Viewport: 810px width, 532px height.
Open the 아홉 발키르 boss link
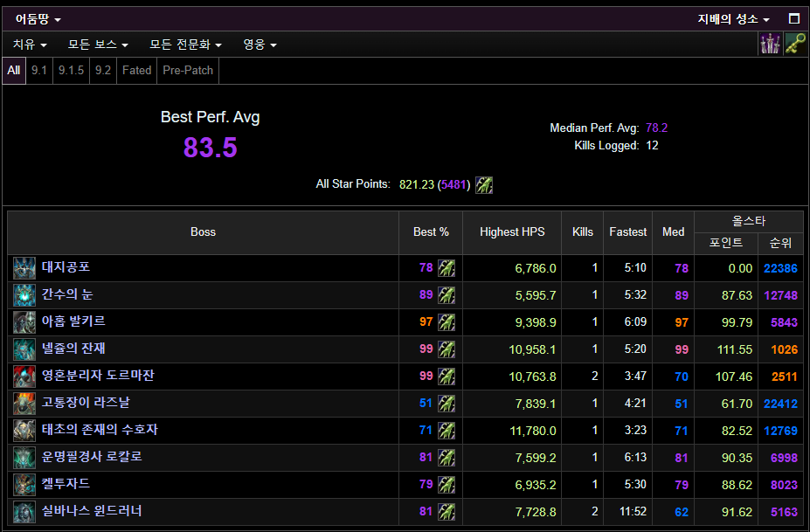pos(73,321)
